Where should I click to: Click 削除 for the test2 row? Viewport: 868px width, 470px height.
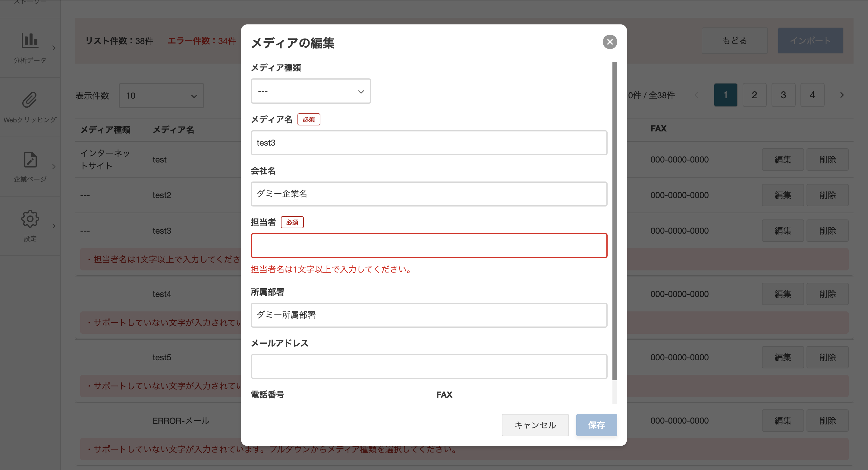coord(828,195)
